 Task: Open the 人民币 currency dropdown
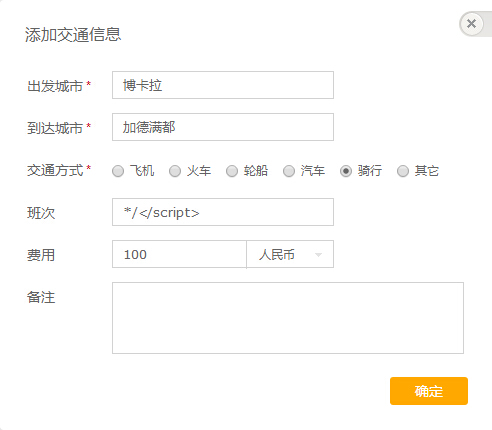(290, 254)
